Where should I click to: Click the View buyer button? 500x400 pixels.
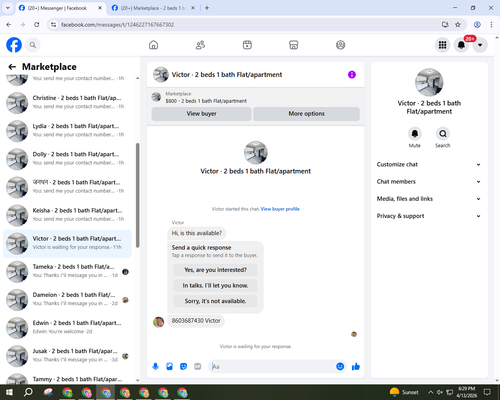[201, 114]
